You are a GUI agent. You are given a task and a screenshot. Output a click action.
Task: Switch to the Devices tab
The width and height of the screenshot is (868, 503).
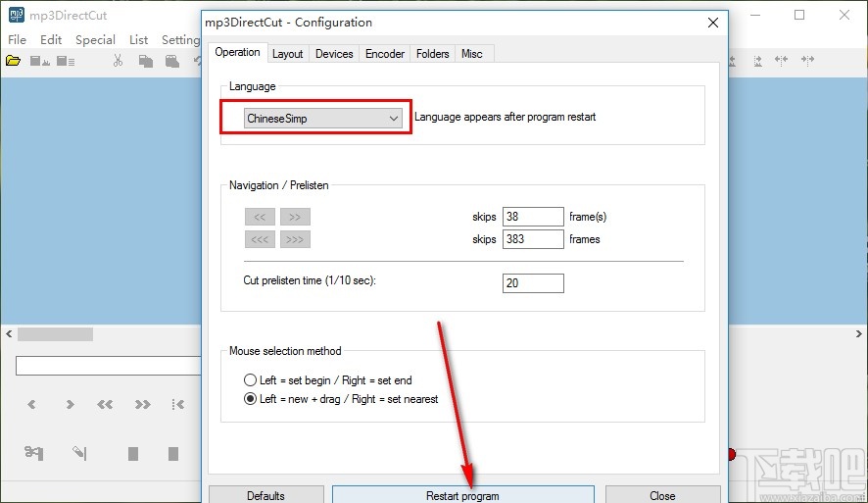coord(334,54)
